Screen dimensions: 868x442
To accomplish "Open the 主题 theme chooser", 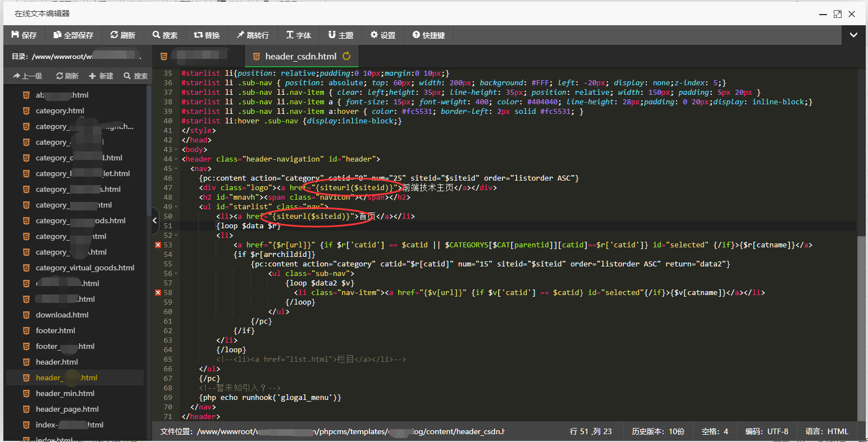I will click(341, 35).
